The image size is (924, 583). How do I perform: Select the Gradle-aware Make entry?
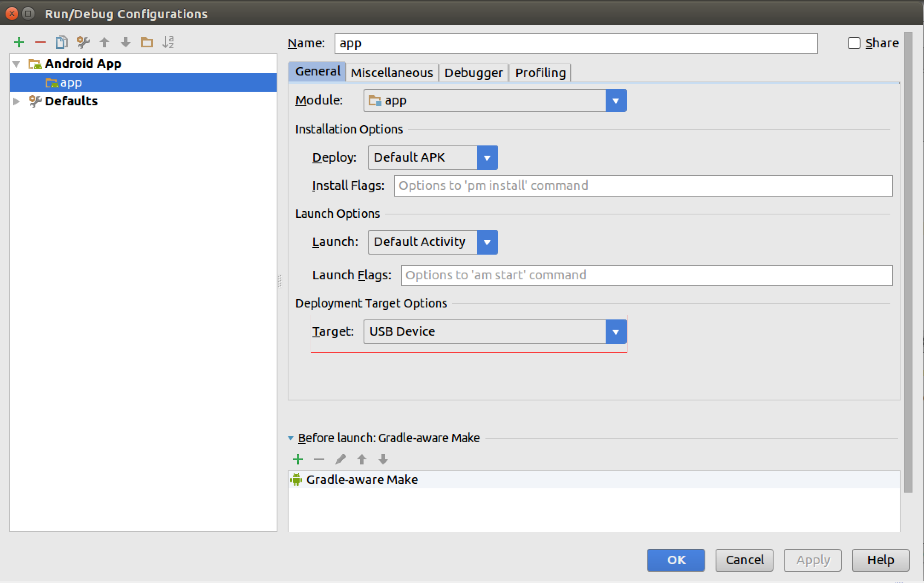tap(594, 480)
